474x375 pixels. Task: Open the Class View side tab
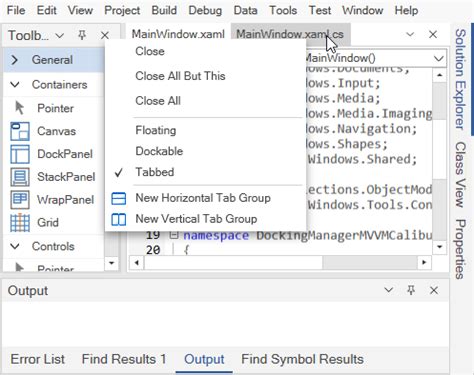tap(460, 175)
